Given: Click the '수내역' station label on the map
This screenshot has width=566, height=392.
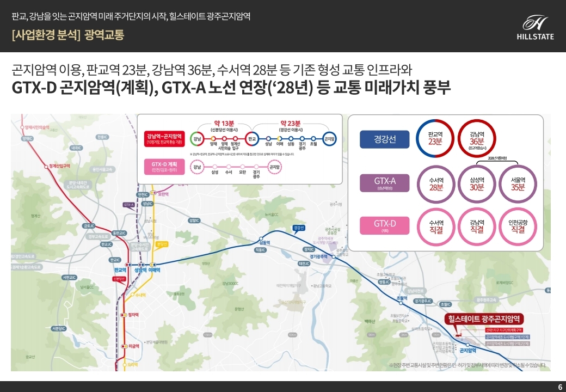Looking at the screenshot, I should pos(141,295).
